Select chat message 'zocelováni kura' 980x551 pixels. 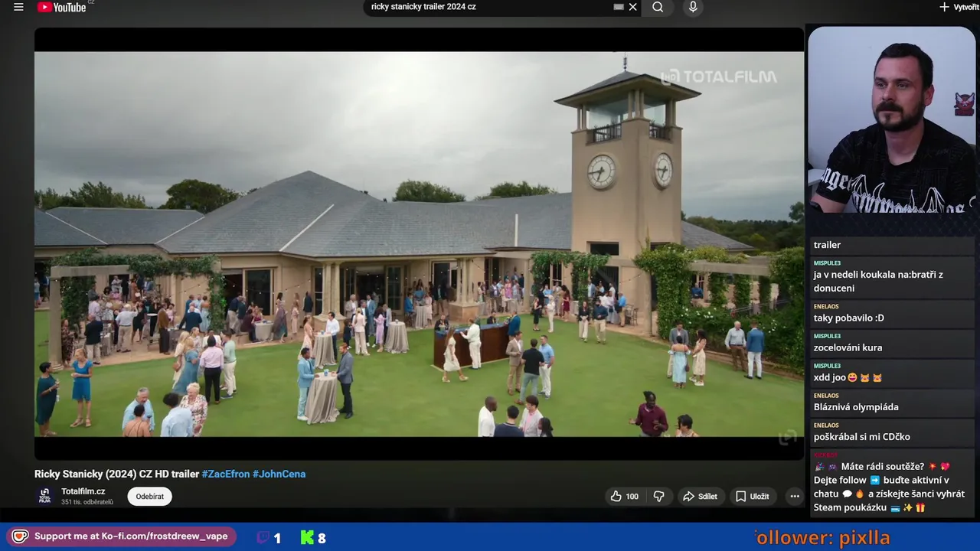click(x=848, y=347)
